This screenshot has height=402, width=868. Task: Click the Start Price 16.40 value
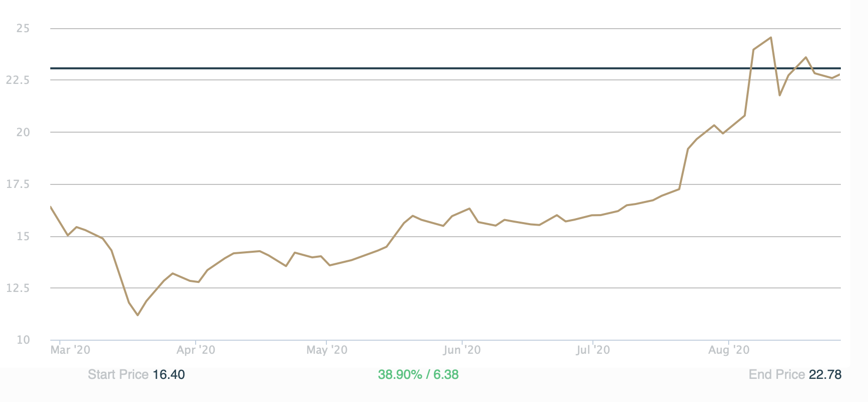168,375
